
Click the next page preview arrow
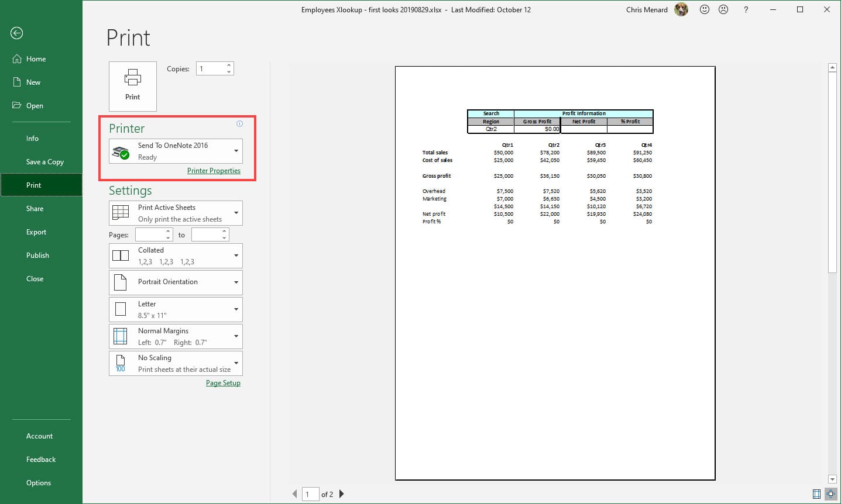coord(341,494)
